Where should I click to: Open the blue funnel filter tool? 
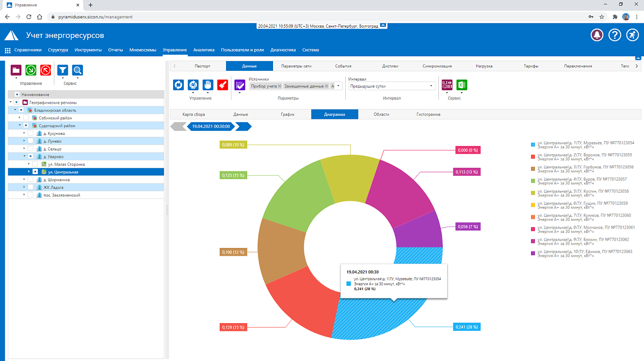tap(63, 70)
